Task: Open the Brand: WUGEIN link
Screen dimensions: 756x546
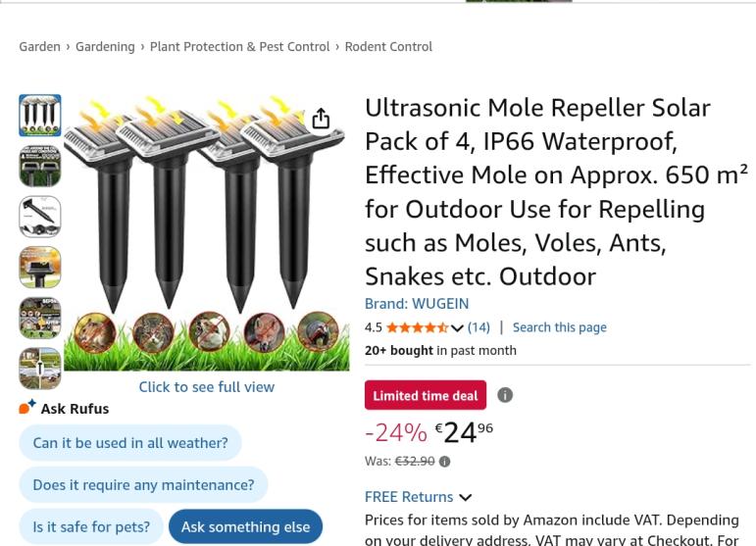Action: point(417,303)
